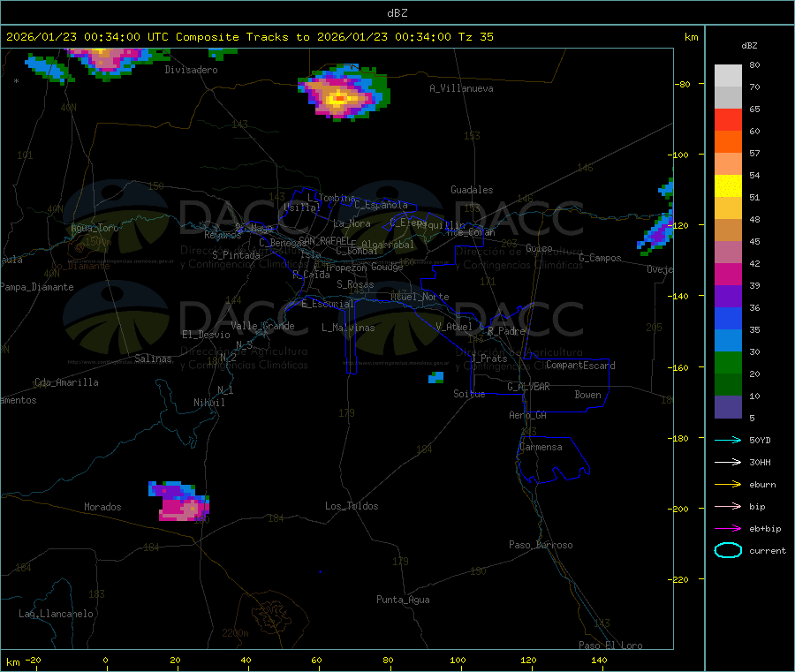Viewport: 795px width, 672px height.
Task: Select the purple 36-39 dBZ color swatch
Action: tap(728, 297)
